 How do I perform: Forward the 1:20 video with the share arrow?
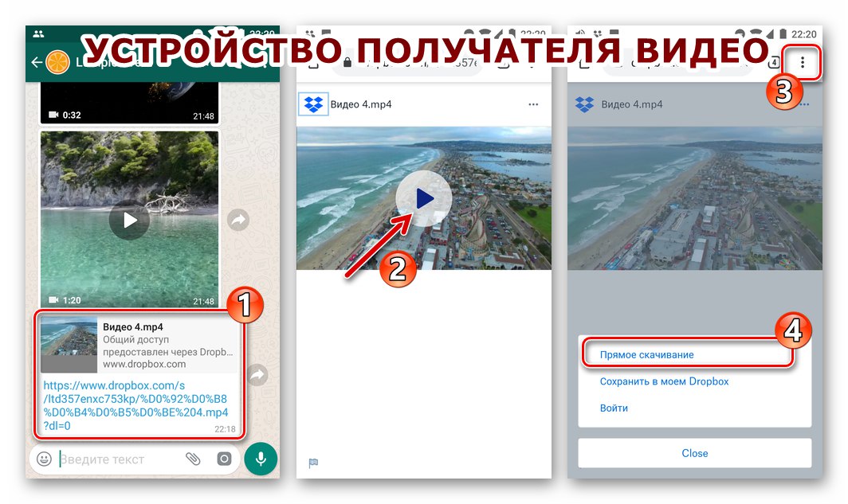(238, 220)
